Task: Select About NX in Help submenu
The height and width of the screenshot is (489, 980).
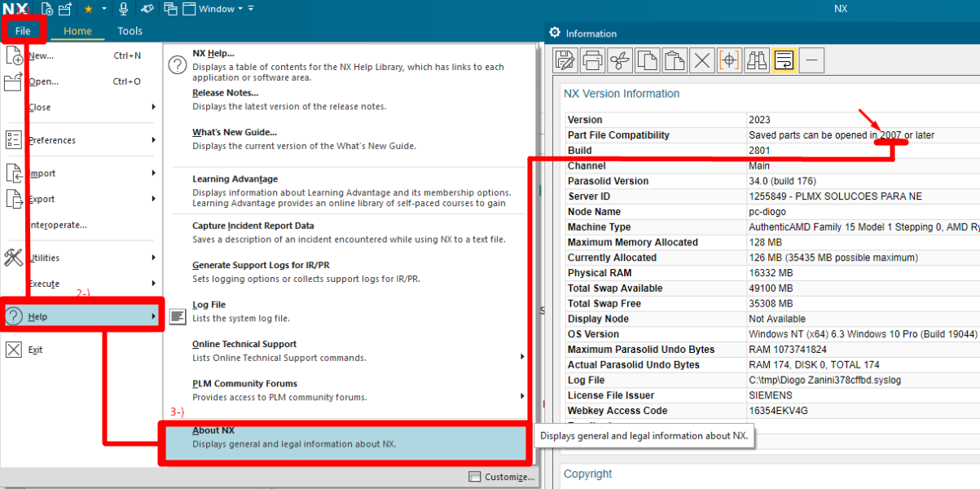Action: [x=347, y=443]
